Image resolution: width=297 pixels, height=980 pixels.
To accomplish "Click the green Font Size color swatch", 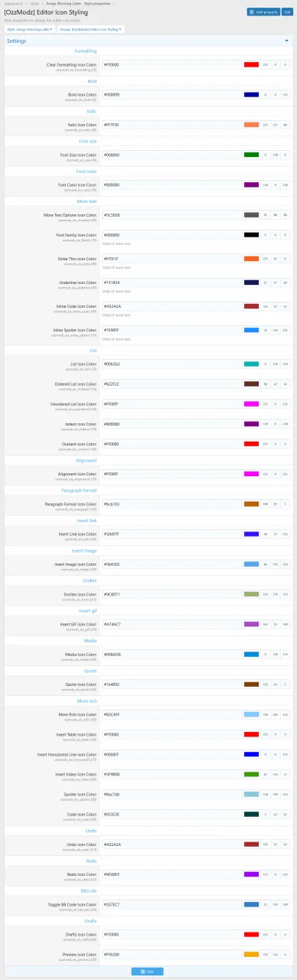I will click(x=251, y=155).
